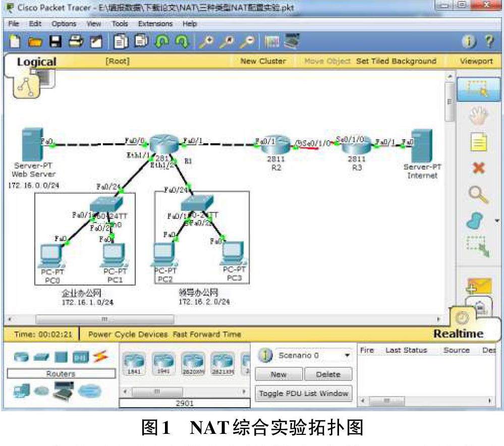
Task: Open the File menu
Action: (x=14, y=24)
